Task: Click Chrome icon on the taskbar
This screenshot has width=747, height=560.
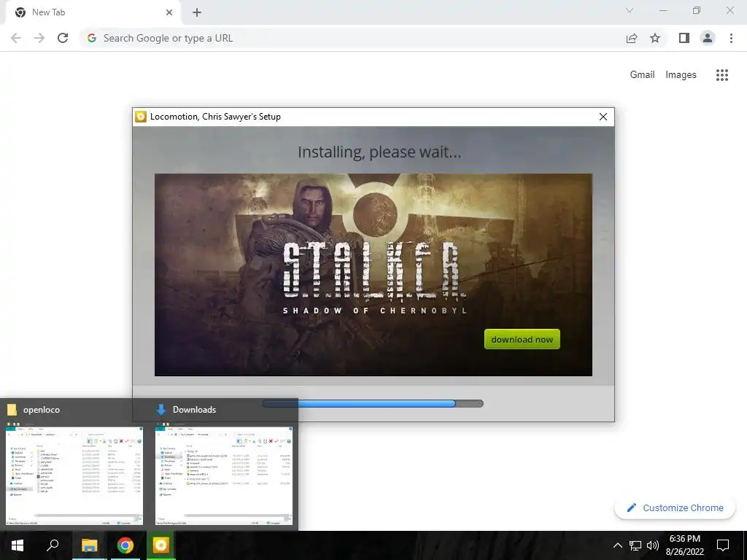Action: coord(125,545)
